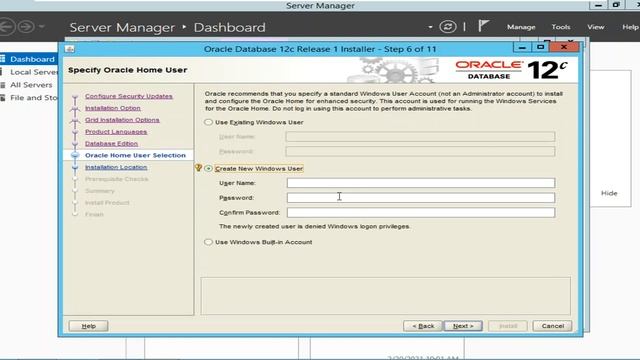Open the dropdown arrow left of refresh icon
This screenshot has height=360, width=640.
point(430,27)
